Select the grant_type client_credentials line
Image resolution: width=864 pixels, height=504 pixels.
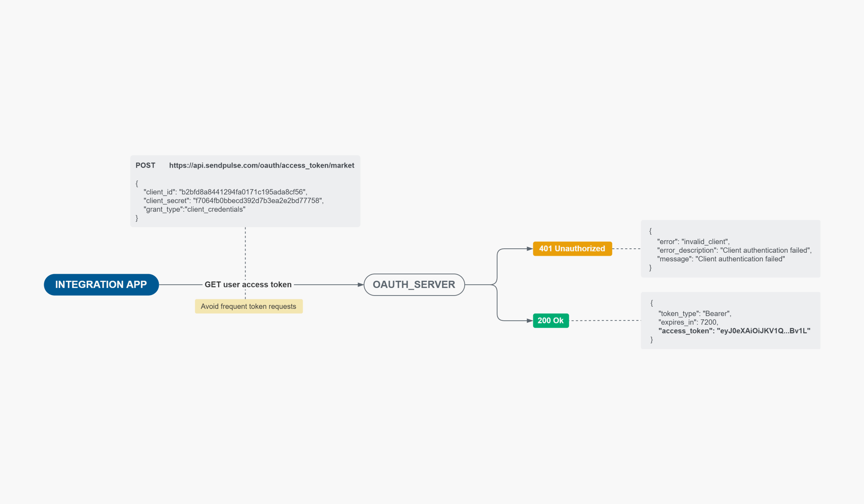194,209
